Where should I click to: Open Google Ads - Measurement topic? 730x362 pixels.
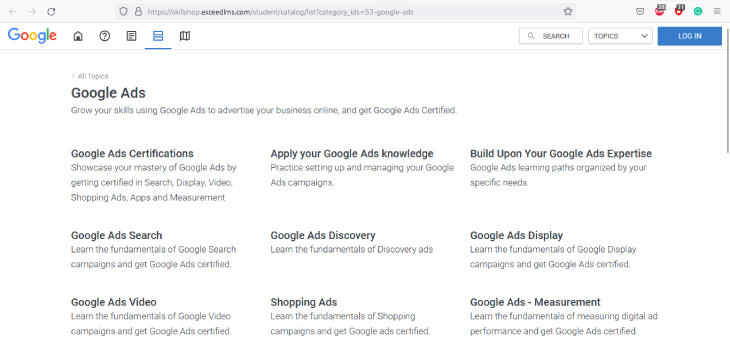(535, 302)
